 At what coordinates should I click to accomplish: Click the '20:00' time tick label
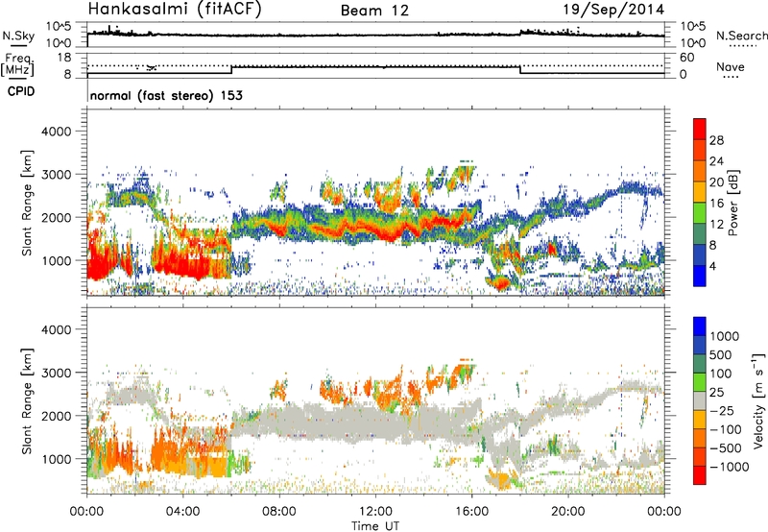(567, 512)
